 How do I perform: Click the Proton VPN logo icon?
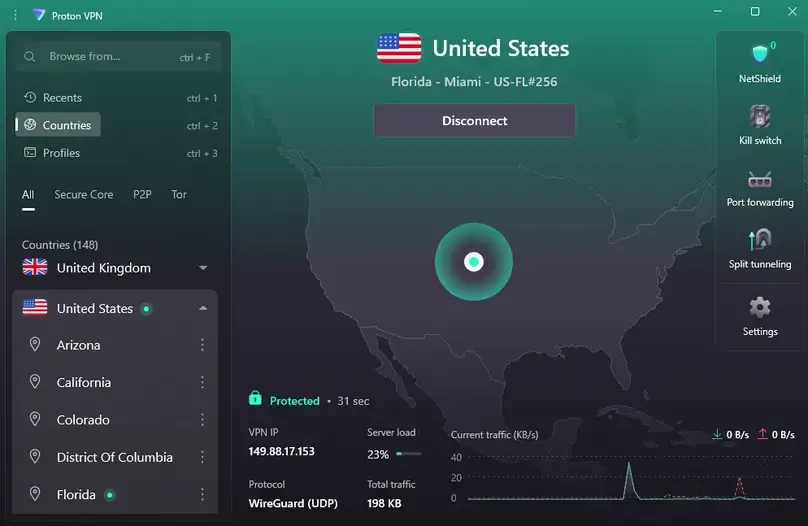click(39, 15)
